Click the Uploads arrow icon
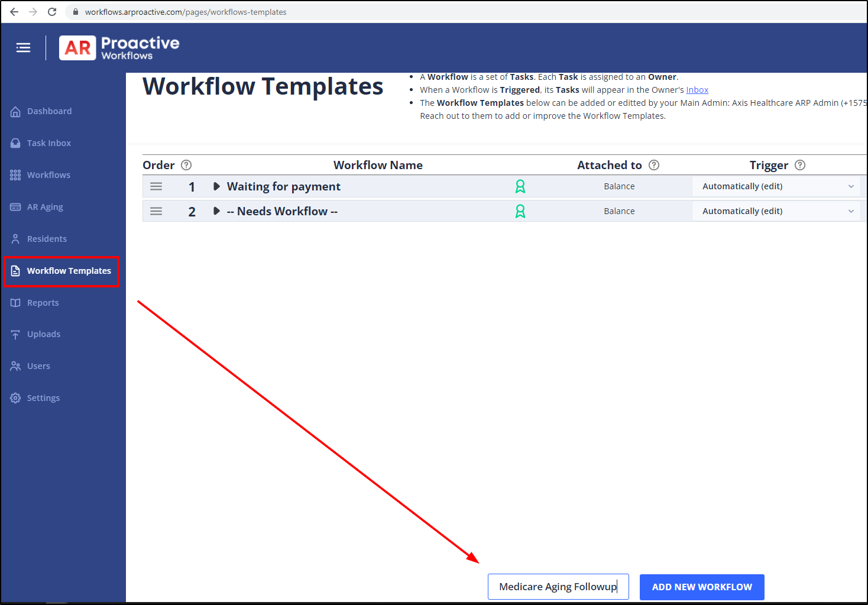The image size is (868, 605). click(x=15, y=334)
